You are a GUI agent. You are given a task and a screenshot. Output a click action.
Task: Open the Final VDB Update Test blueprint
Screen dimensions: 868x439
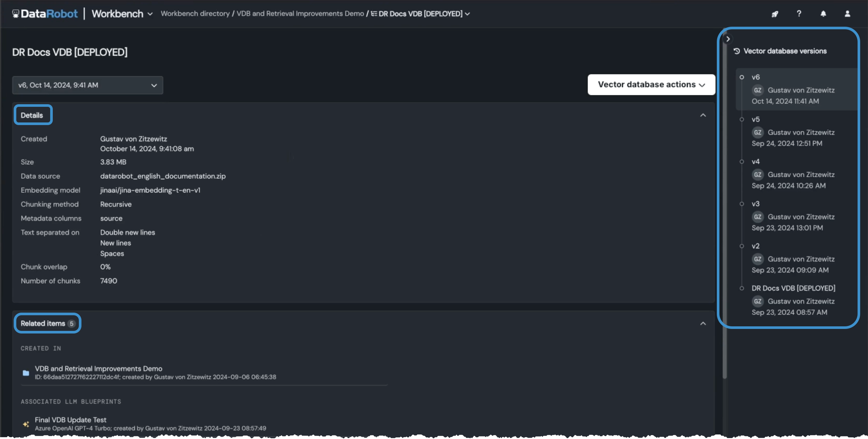click(x=70, y=420)
